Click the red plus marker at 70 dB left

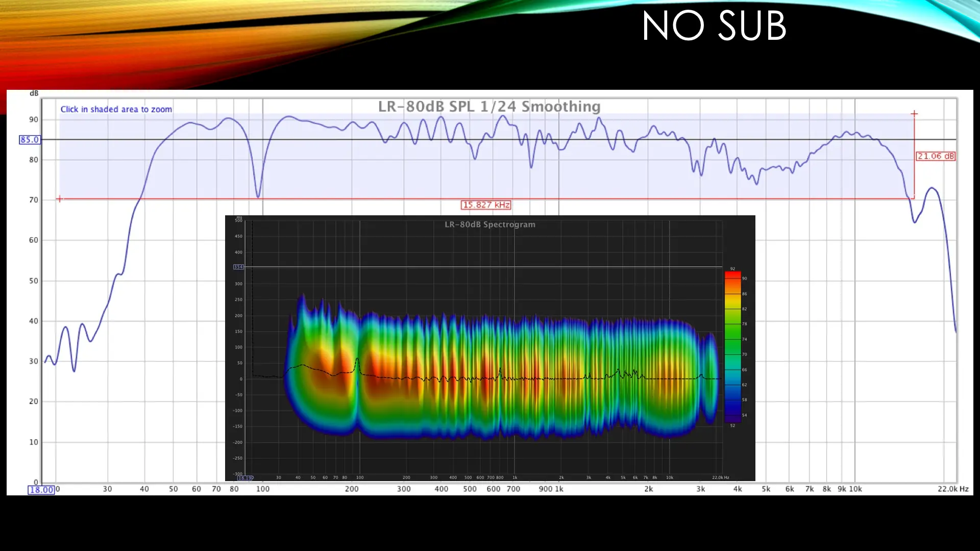tap(59, 199)
